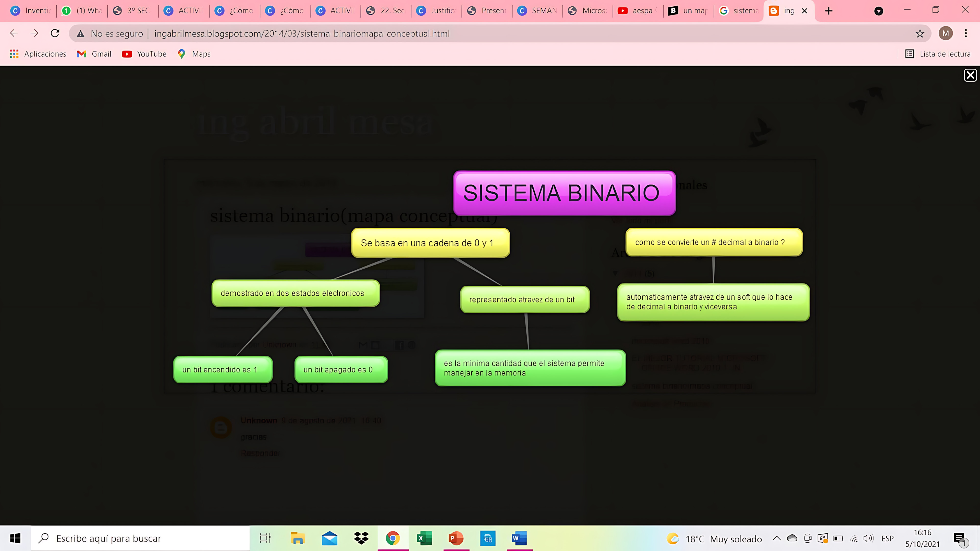Open Excel from taskbar
Screen dimensions: 980x551
[424, 538]
